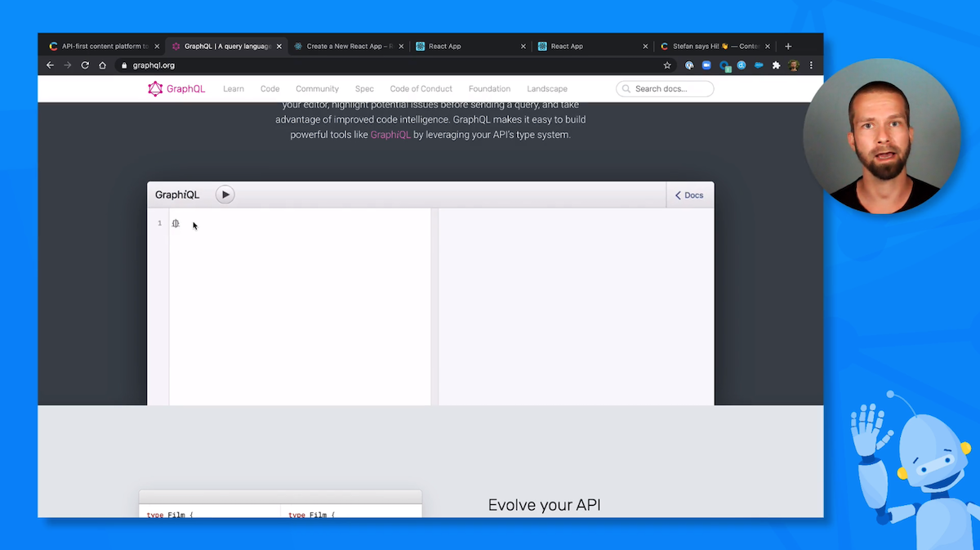980x550 pixels.
Task: Click the "Evolve your API" heading
Action: coord(544,505)
